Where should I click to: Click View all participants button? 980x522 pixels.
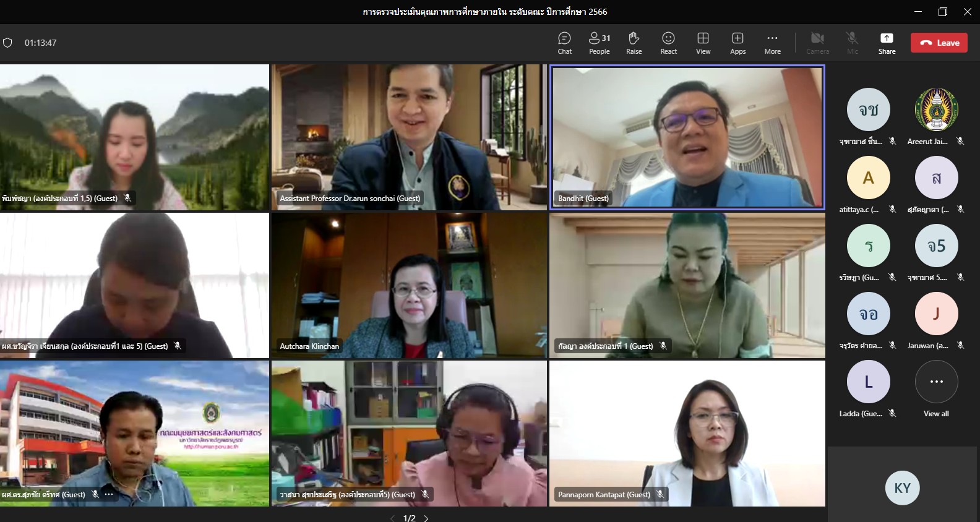point(936,382)
